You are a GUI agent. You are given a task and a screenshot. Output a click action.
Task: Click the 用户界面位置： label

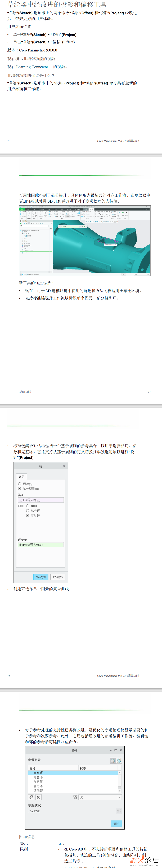21,27
